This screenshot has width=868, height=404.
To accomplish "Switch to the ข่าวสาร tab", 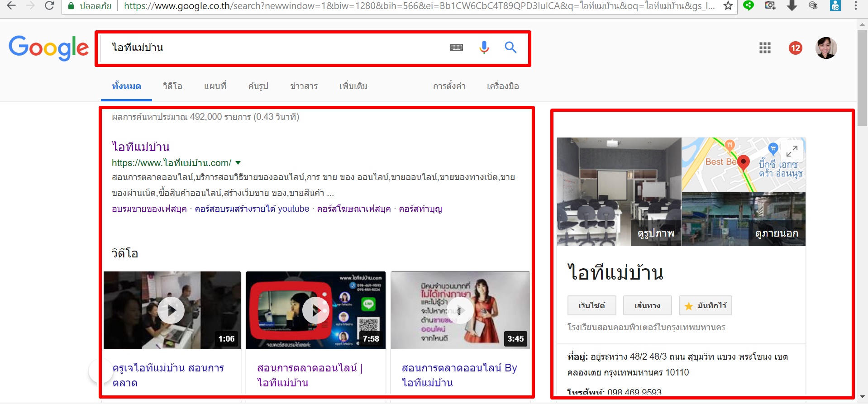I will click(304, 86).
